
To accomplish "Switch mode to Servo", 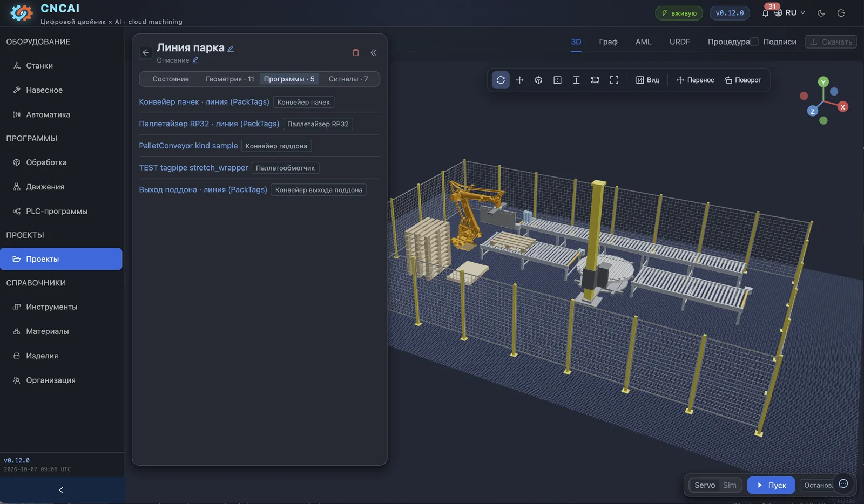I will click(705, 485).
